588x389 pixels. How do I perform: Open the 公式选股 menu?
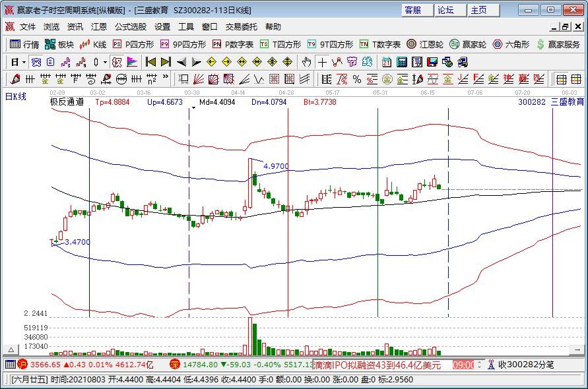(x=131, y=27)
